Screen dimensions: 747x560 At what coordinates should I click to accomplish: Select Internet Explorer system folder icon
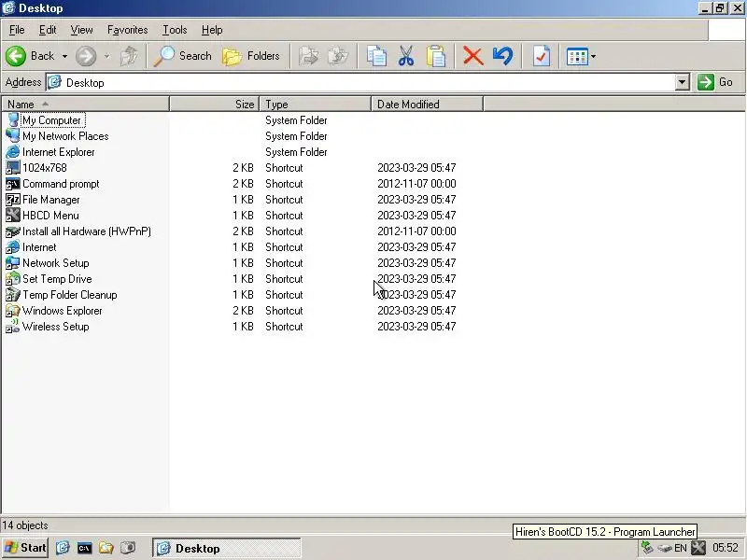pos(13,152)
